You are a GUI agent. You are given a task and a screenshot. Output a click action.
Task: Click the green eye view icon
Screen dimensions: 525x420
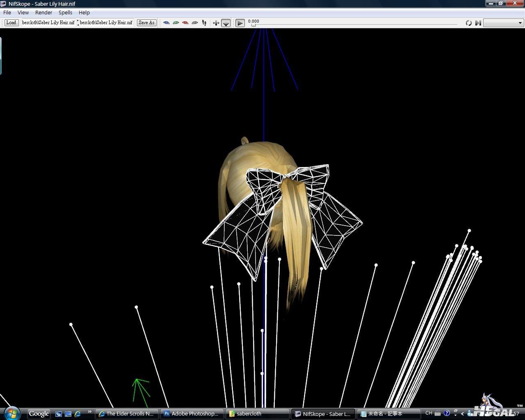point(176,23)
